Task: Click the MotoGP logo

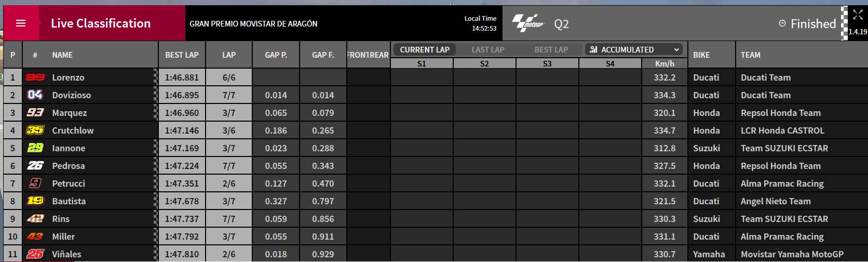Action: click(x=528, y=23)
